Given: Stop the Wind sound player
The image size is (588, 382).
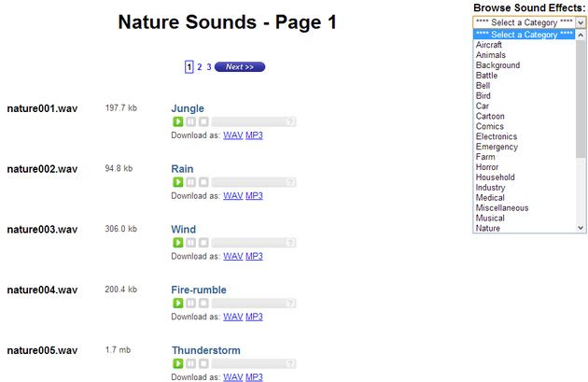Looking at the screenshot, I should (x=203, y=243).
